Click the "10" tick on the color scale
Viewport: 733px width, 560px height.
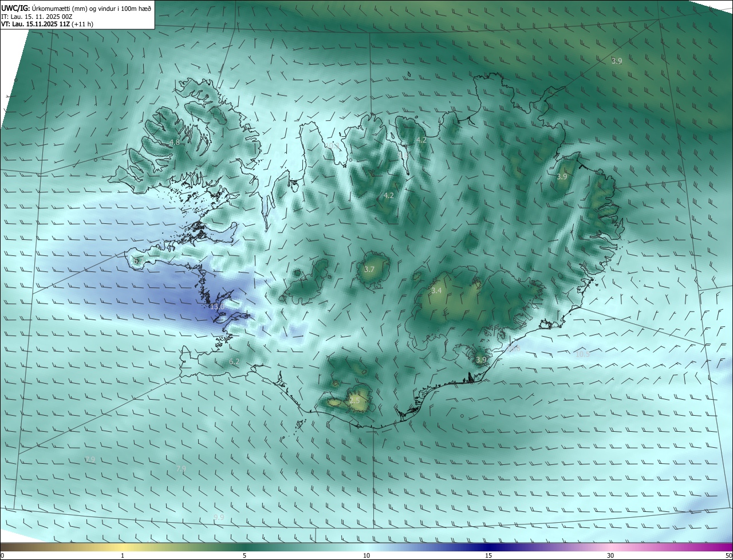click(366, 555)
